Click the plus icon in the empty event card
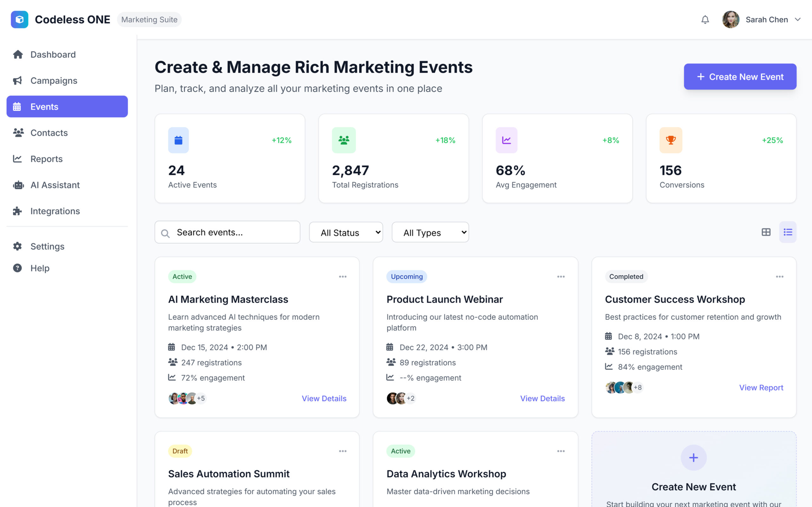 [x=694, y=458]
